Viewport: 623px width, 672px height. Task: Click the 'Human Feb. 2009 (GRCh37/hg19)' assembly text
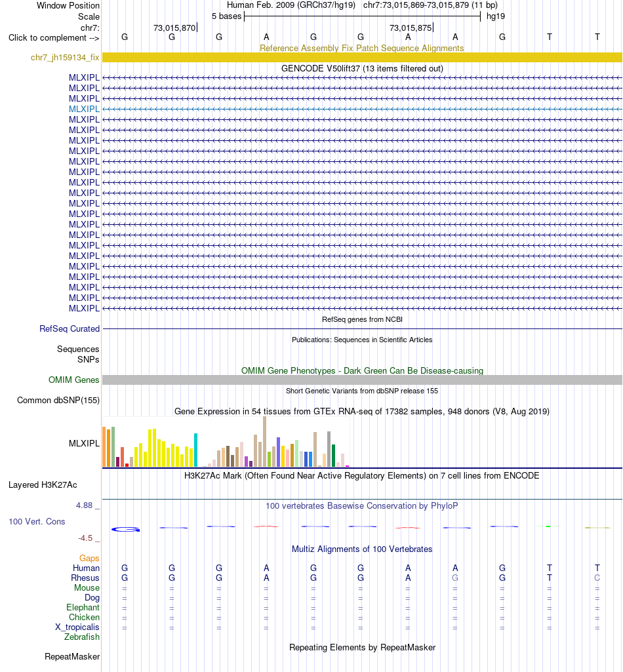tap(291, 5)
